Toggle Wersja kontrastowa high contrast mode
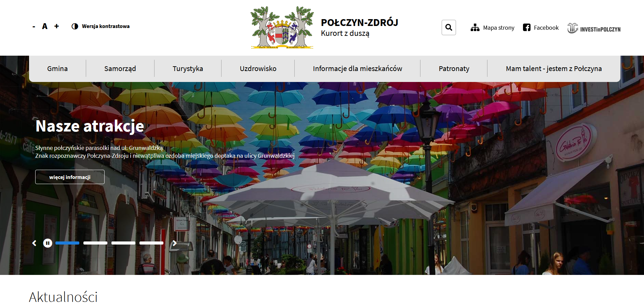Viewport: 644px width, 306px height. (100, 26)
